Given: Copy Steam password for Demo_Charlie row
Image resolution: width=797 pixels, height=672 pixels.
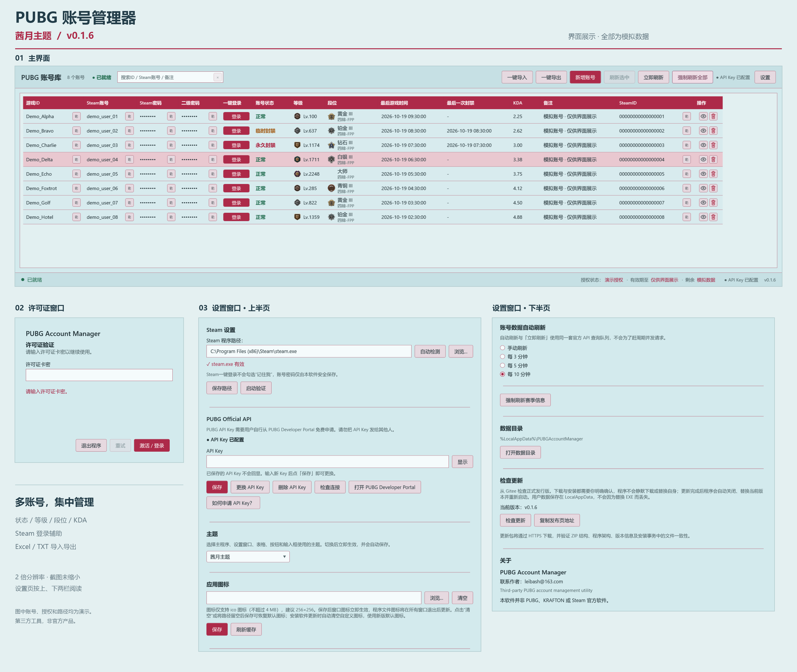Looking at the screenshot, I should click(x=171, y=145).
